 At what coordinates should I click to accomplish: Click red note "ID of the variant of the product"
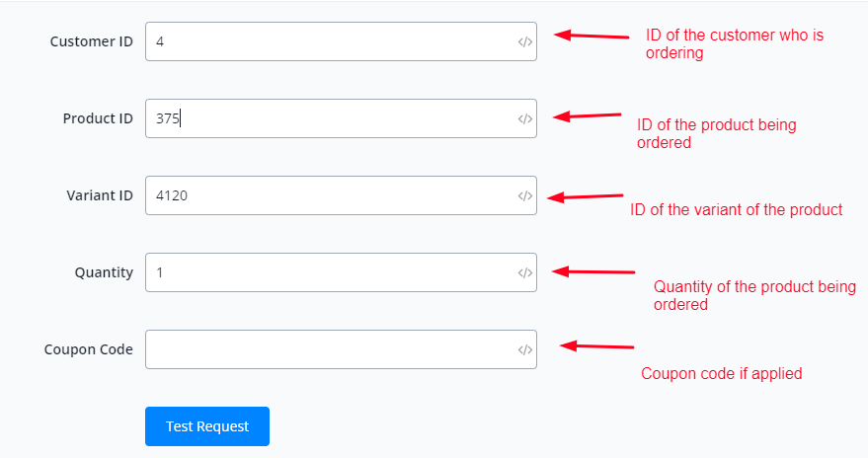(736, 209)
